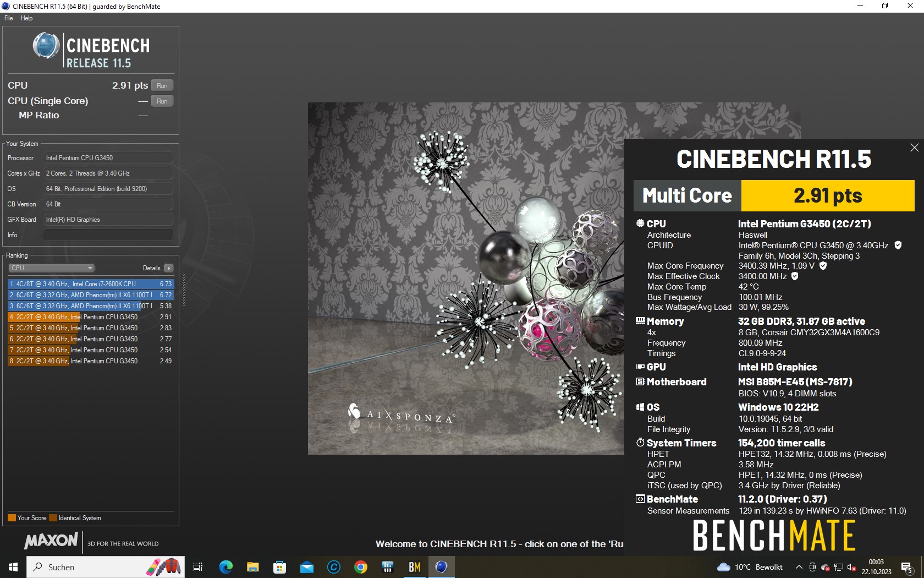Click the network tray icon

pos(838,567)
